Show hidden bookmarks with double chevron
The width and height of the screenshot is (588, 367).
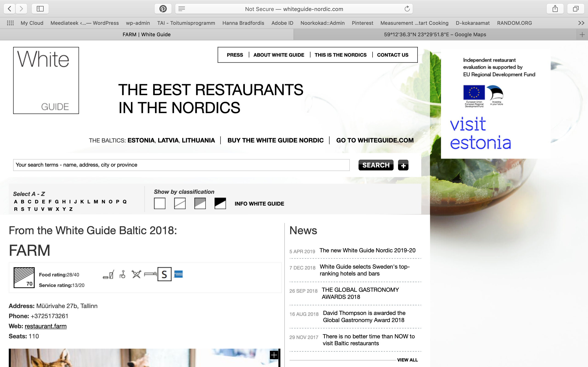(581, 23)
